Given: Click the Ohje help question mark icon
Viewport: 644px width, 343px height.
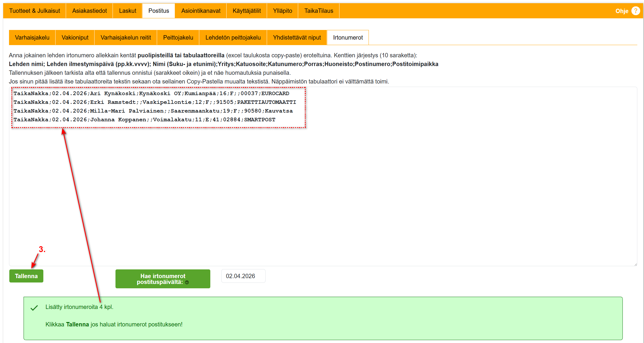Looking at the screenshot, I should [636, 11].
